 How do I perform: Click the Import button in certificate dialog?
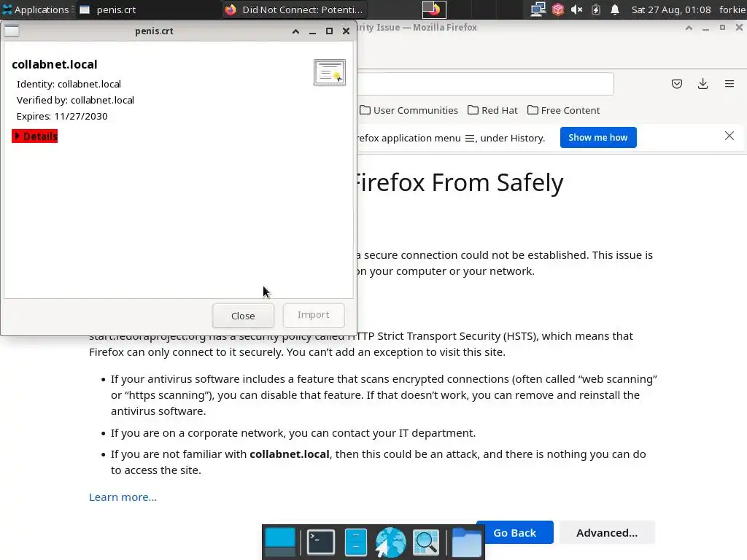[x=314, y=315]
